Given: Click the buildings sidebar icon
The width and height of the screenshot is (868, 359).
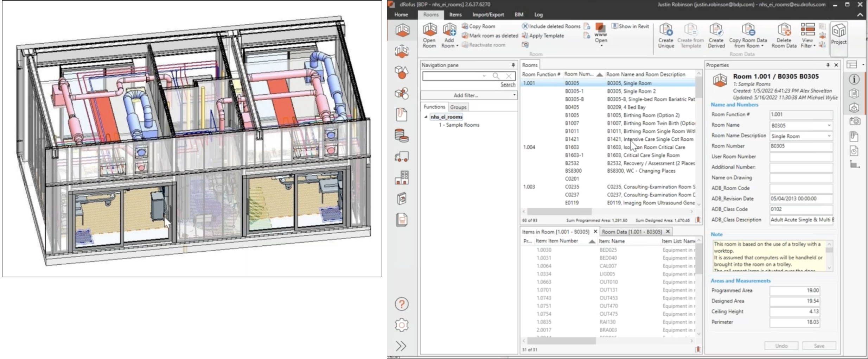Looking at the screenshot, I should [402, 178].
